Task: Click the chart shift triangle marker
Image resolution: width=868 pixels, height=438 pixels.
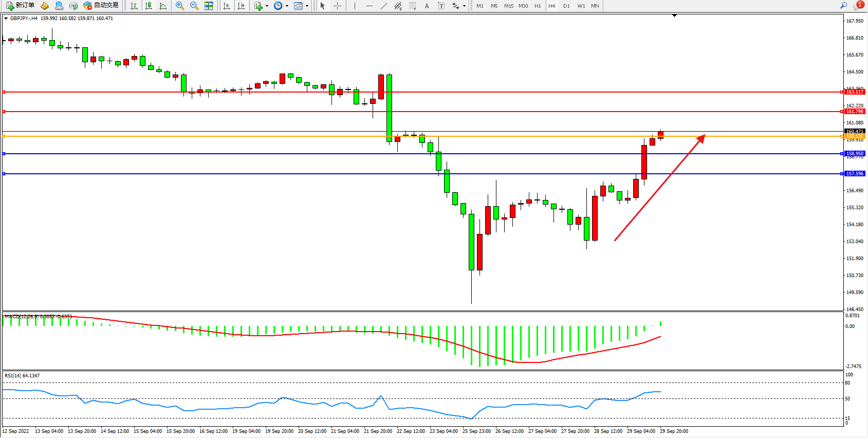Action: click(x=674, y=16)
